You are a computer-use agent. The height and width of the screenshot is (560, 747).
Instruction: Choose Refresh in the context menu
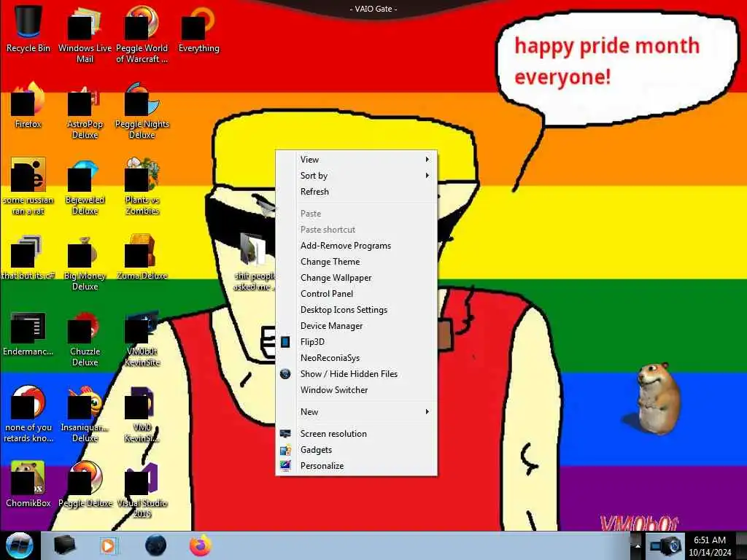(x=356, y=192)
